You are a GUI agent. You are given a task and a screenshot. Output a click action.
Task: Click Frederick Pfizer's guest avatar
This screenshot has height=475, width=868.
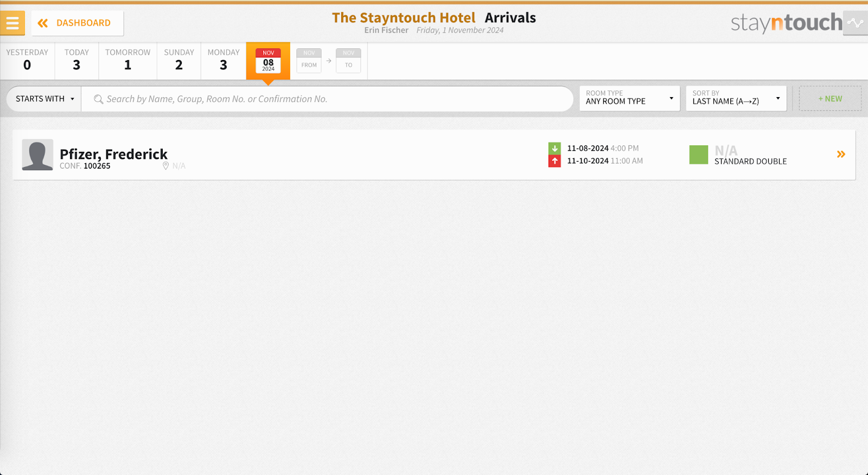tap(37, 155)
